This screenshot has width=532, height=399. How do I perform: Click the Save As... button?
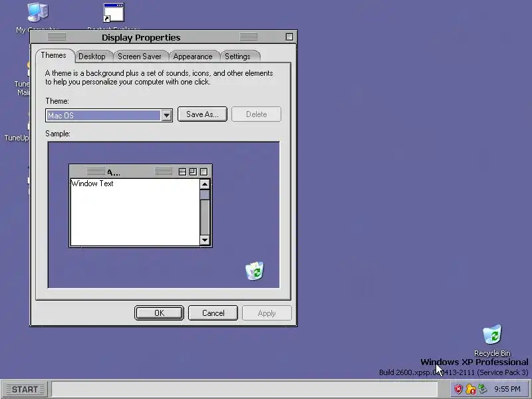coord(202,114)
